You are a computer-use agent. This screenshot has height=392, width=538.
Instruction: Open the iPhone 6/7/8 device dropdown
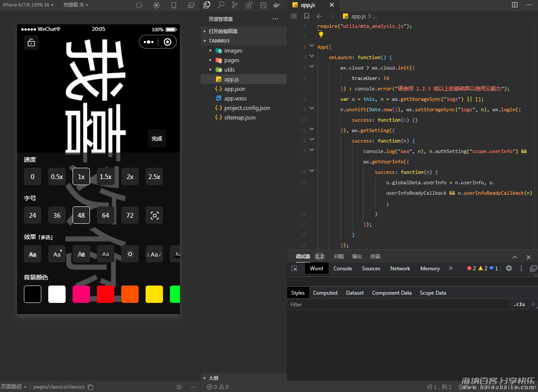point(28,5)
